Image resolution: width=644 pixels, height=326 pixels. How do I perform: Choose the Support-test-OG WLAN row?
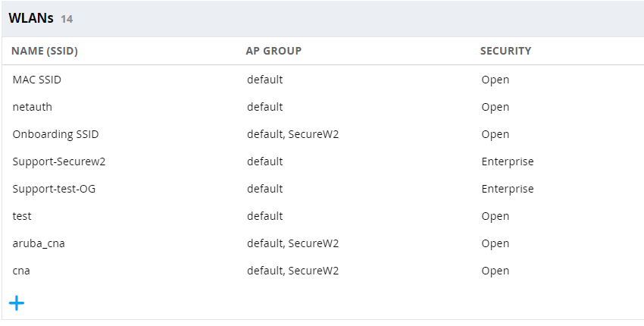pyautogui.click(x=54, y=189)
